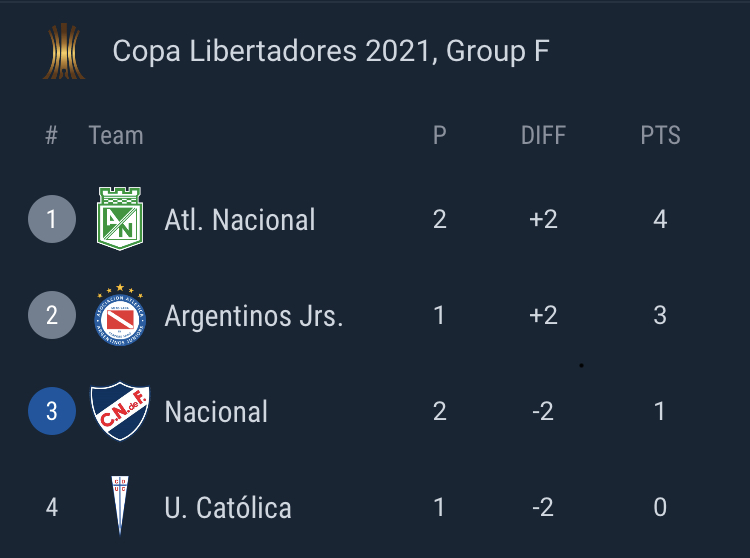Click Atl. Nacional's 4 points value
This screenshot has height=558, width=750.
pos(660,219)
